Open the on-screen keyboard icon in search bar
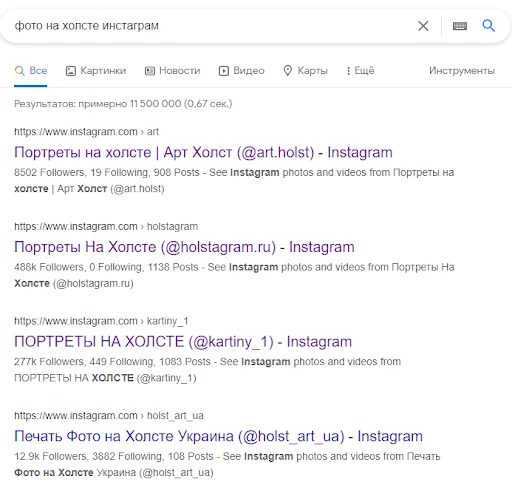 point(460,26)
